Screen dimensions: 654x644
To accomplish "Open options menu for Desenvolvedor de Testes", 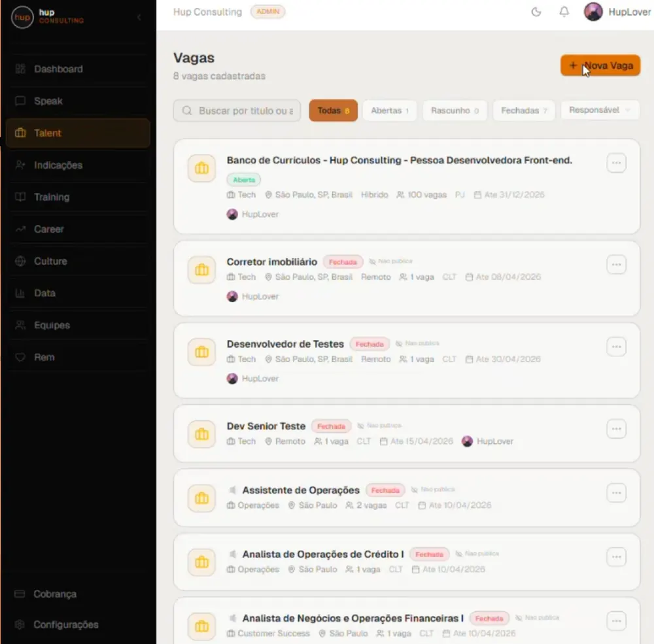I will point(617,347).
